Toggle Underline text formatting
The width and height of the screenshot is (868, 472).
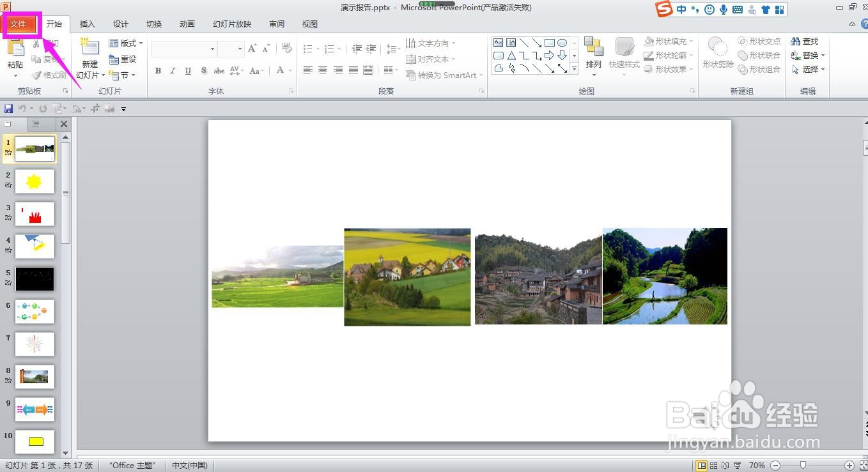click(x=188, y=71)
